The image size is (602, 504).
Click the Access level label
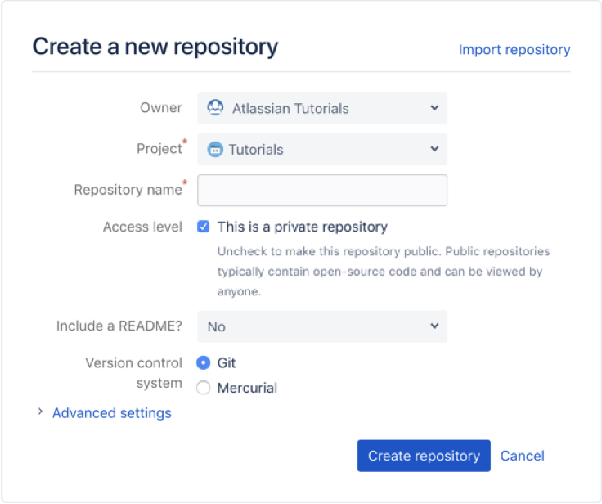143,227
